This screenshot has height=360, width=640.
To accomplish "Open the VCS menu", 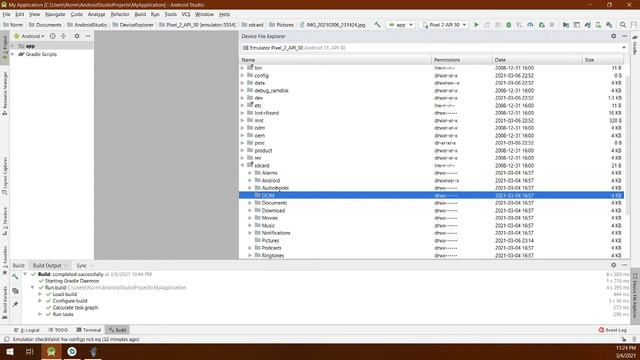I will click(x=186, y=14).
